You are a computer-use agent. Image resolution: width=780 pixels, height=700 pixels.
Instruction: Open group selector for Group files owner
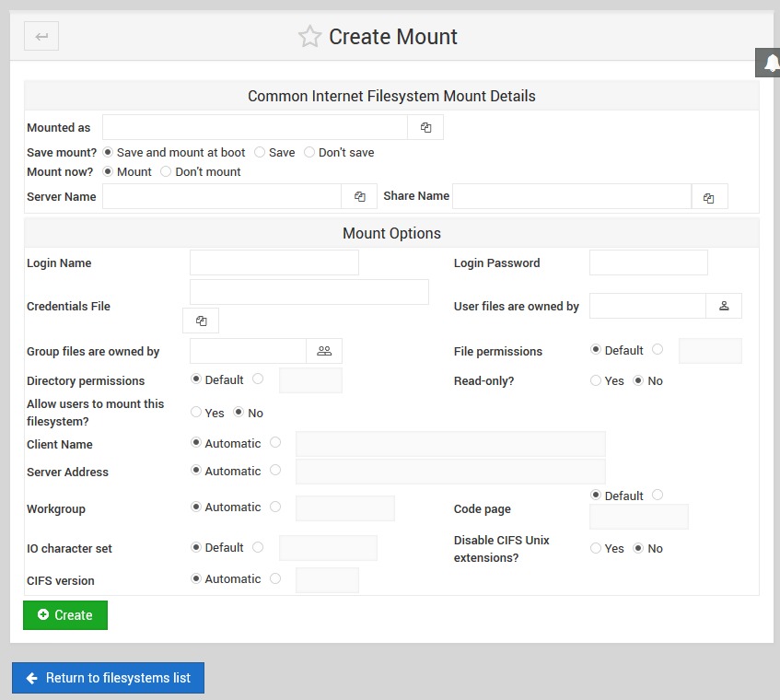click(324, 351)
